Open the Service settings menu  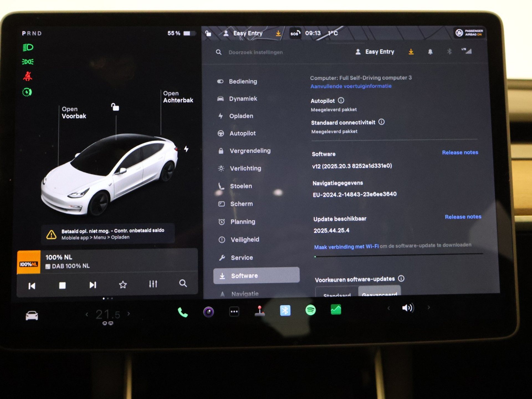pos(242,258)
